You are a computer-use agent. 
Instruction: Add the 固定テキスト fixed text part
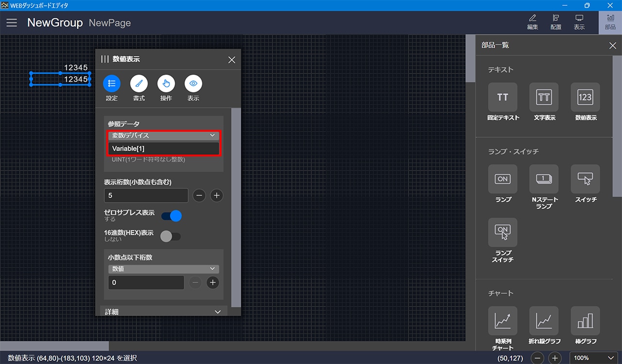502,97
